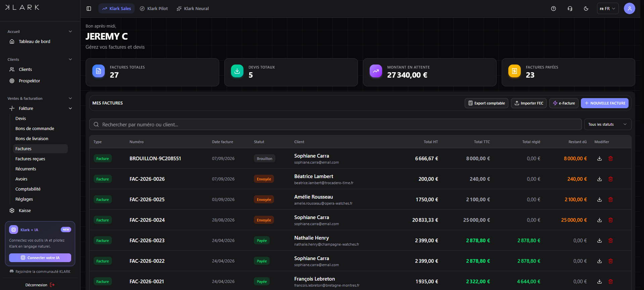Download invoice FAC-2026-0026
644x290 pixels.
(x=599, y=179)
